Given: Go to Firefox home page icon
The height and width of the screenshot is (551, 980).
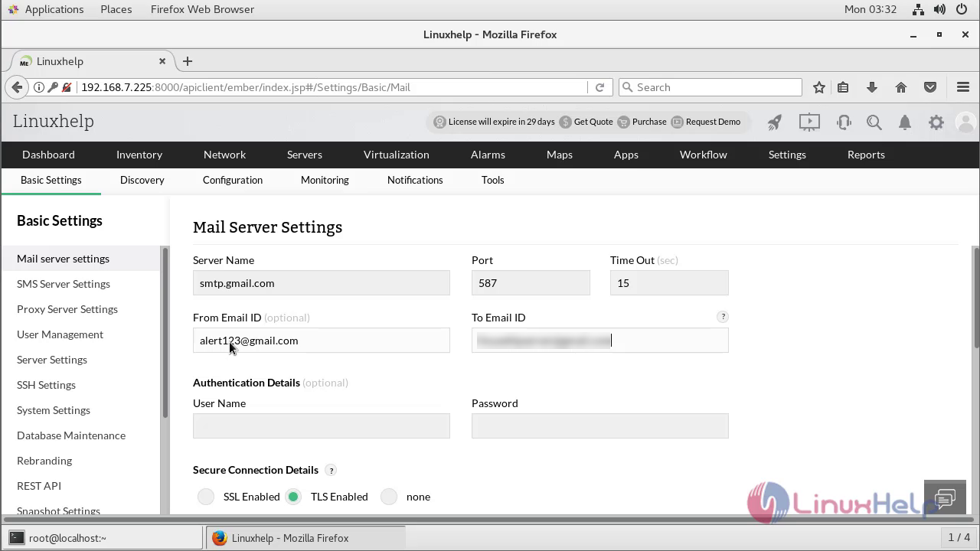Looking at the screenshot, I should coord(901,87).
